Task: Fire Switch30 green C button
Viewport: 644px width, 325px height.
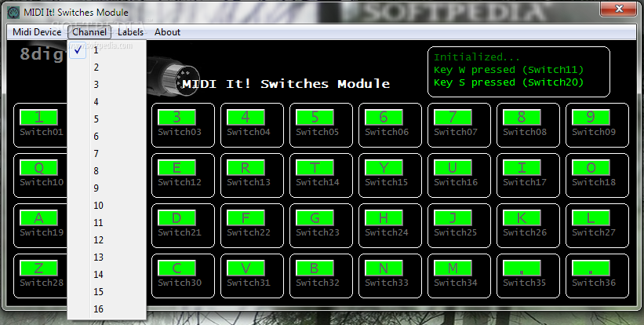Action: point(176,268)
